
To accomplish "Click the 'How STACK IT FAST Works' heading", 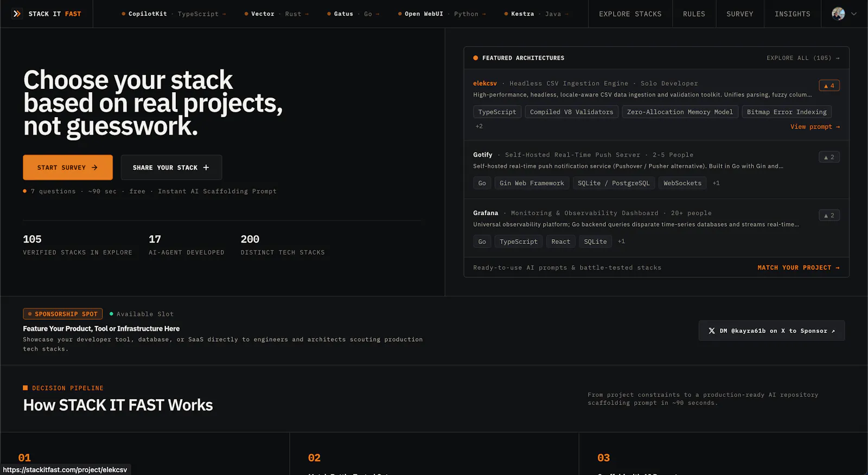I will [x=118, y=406].
